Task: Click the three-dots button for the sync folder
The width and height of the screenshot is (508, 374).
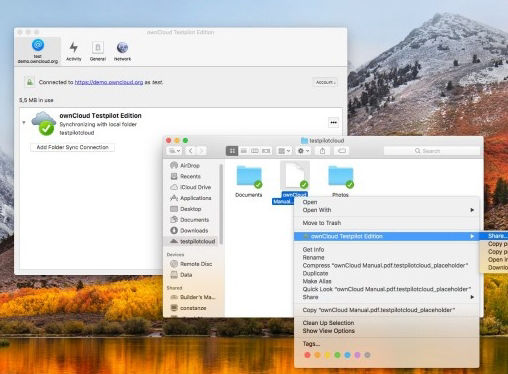Action: [x=333, y=122]
